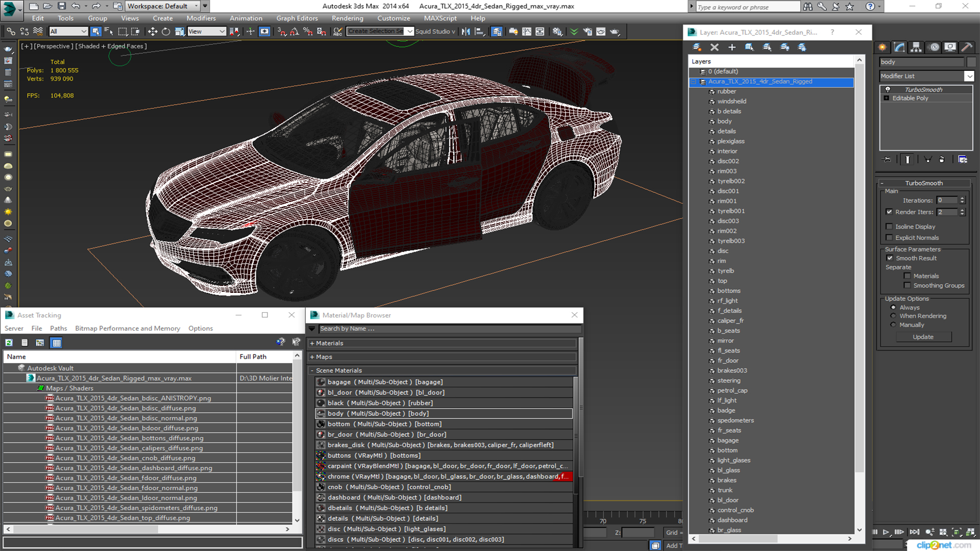Check Separate by Materials checkbox
The width and height of the screenshot is (980, 551).
(x=907, y=276)
